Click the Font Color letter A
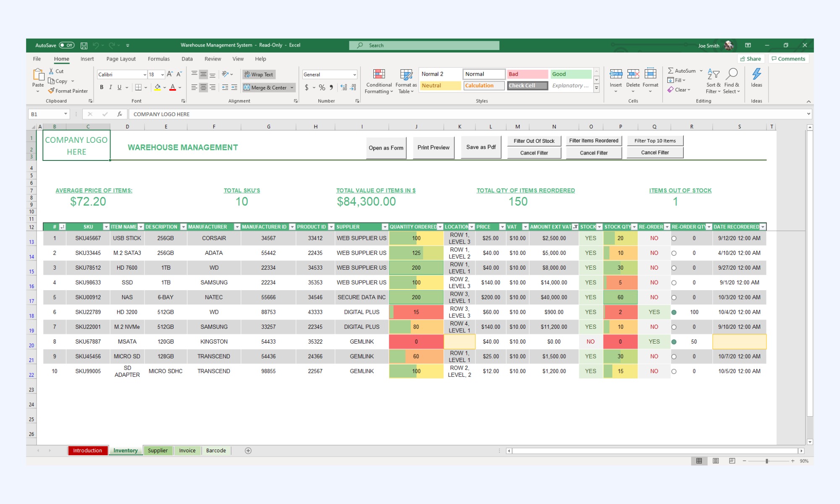 [173, 87]
